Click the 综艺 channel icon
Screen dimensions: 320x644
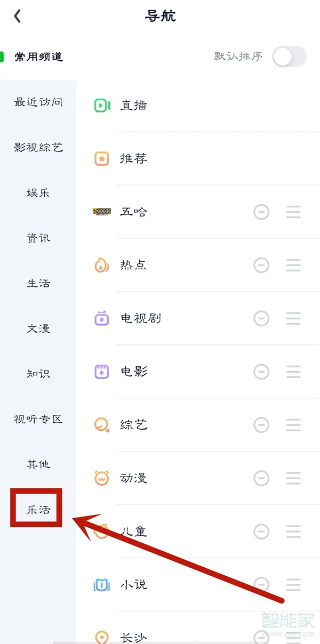click(101, 425)
